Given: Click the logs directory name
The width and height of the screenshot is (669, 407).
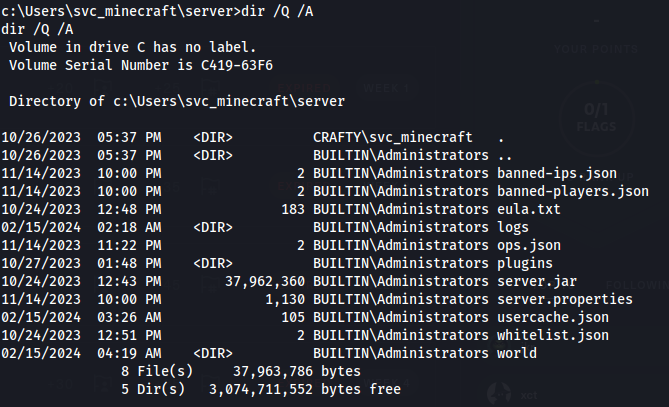Looking at the screenshot, I should point(513,227).
